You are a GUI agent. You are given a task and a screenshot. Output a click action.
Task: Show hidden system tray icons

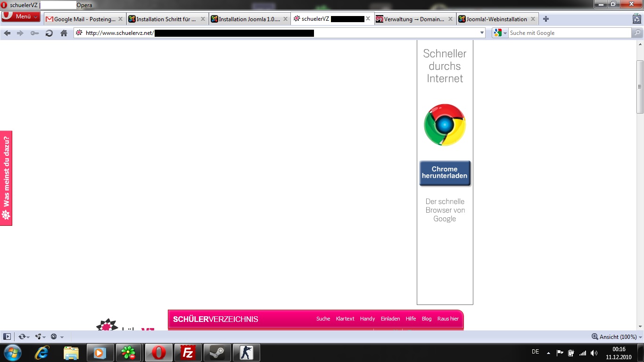[548, 353]
